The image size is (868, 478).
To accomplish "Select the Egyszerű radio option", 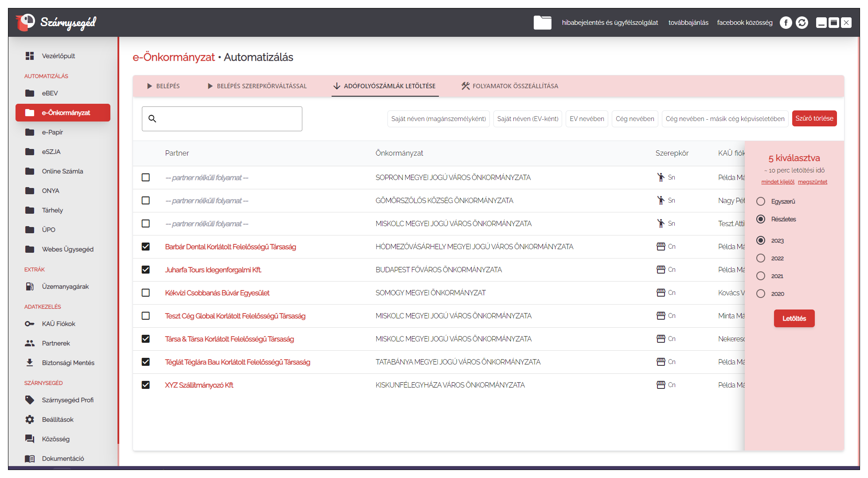I will tap(761, 201).
